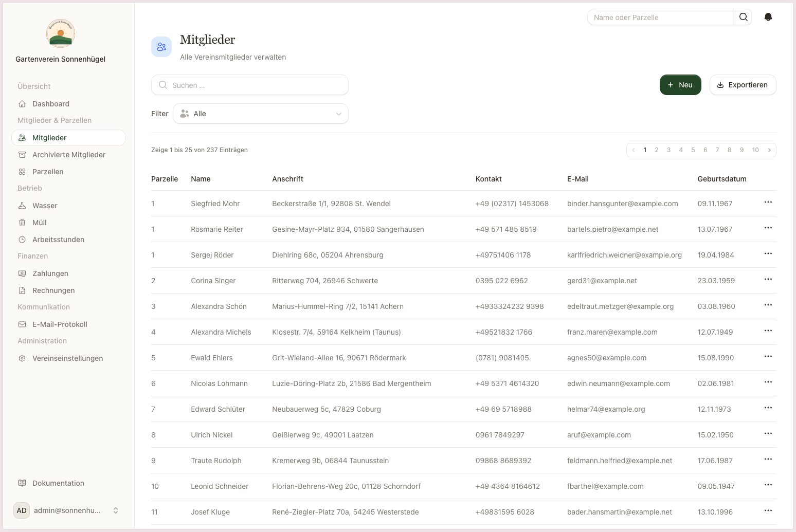Click the Name column header

point(201,179)
